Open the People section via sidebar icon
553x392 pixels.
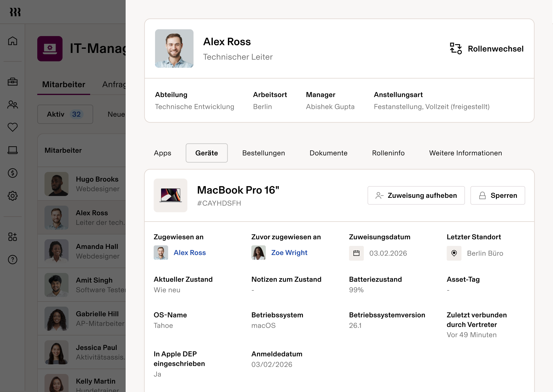(13, 105)
